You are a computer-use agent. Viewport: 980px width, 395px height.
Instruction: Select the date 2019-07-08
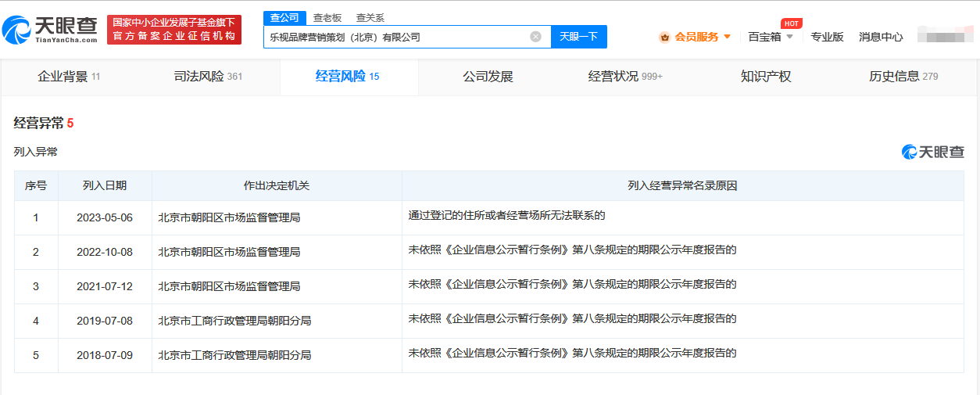[105, 321]
